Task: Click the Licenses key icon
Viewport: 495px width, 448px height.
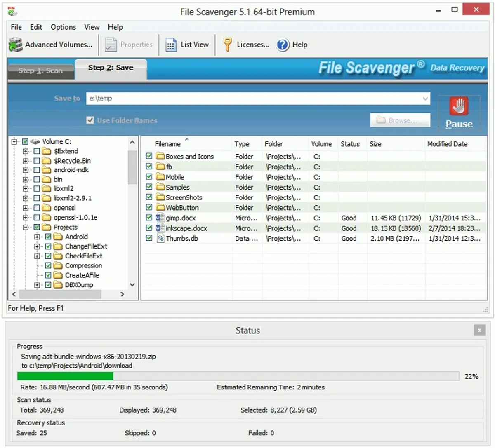Action: coord(227,45)
